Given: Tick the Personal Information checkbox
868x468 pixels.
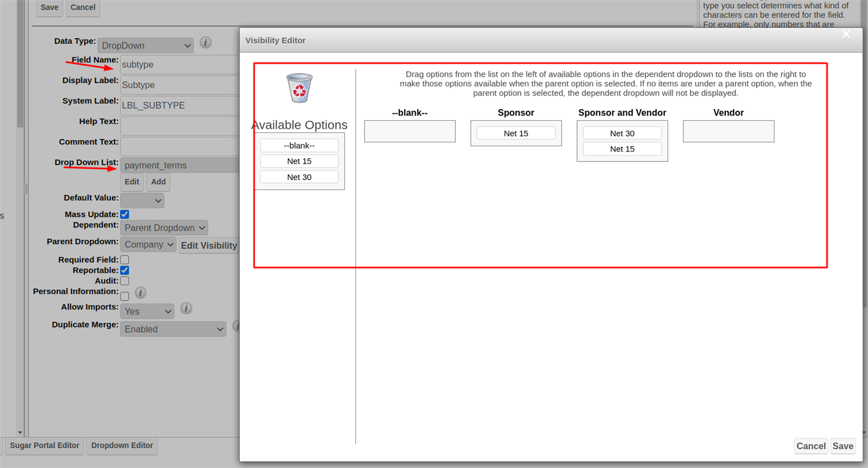Looking at the screenshot, I should point(125,296).
